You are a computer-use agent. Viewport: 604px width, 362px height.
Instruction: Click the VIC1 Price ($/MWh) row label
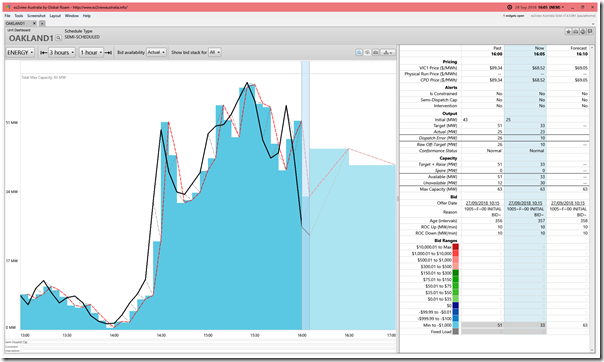438,68
